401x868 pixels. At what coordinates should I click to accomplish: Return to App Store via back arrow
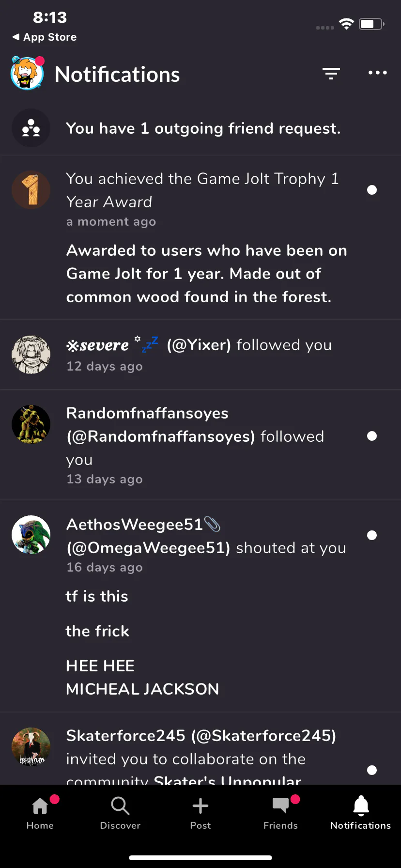click(45, 37)
